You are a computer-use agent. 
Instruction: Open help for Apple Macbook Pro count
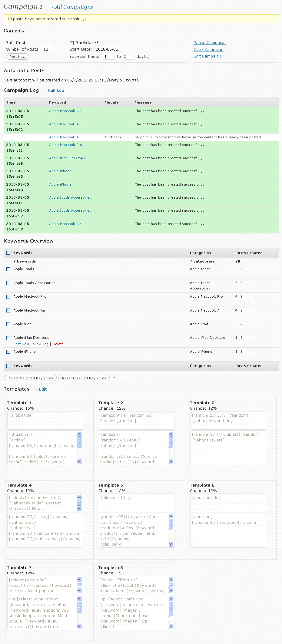241,296
